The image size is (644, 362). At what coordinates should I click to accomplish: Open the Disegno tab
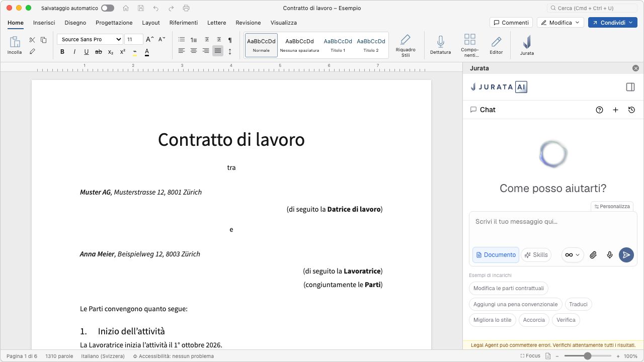(75, 23)
